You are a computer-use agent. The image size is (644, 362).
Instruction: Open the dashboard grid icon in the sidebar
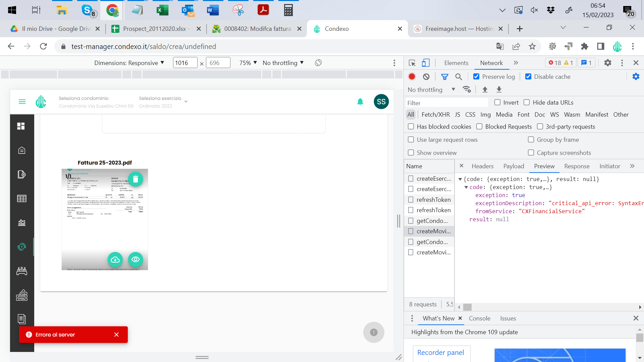pos(21,126)
